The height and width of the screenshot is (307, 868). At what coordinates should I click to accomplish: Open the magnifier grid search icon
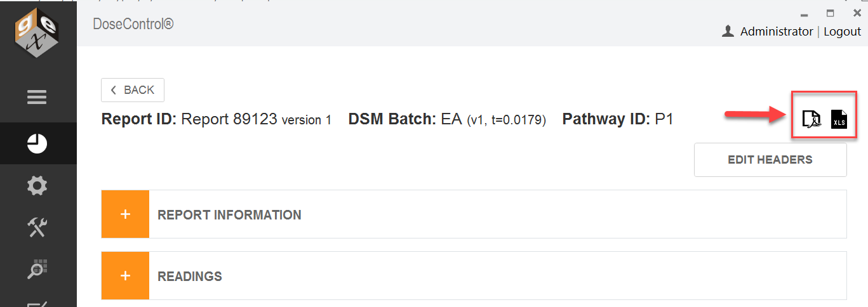[x=37, y=270]
